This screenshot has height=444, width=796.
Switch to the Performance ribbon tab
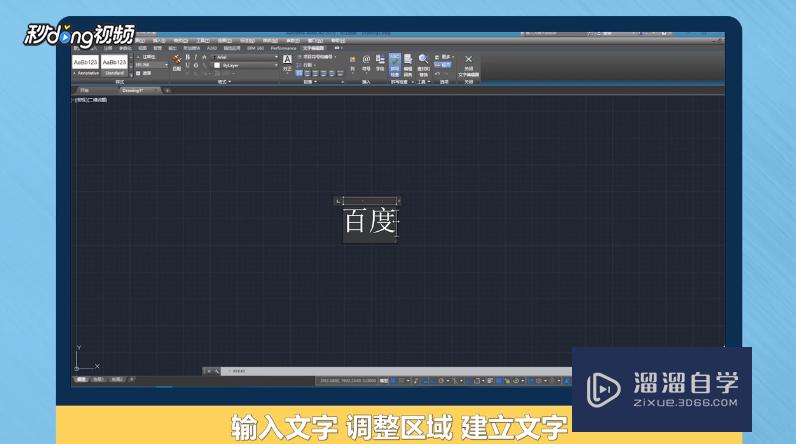pyautogui.click(x=283, y=48)
